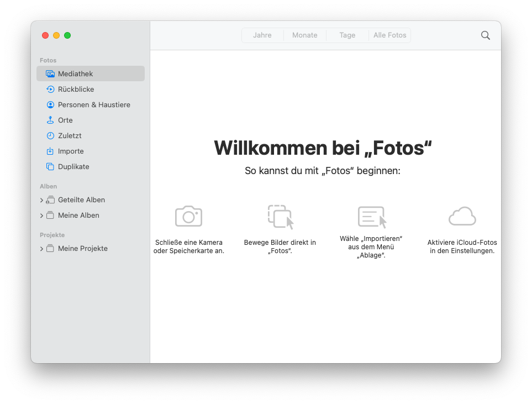This screenshot has height=404, width=532.
Task: Click the Geteilte Alben folder icon
Action: pyautogui.click(x=50, y=200)
